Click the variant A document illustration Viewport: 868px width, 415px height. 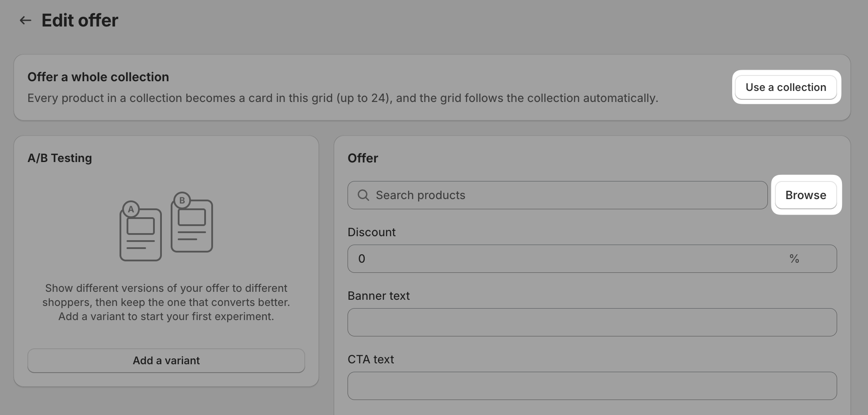[140, 231]
